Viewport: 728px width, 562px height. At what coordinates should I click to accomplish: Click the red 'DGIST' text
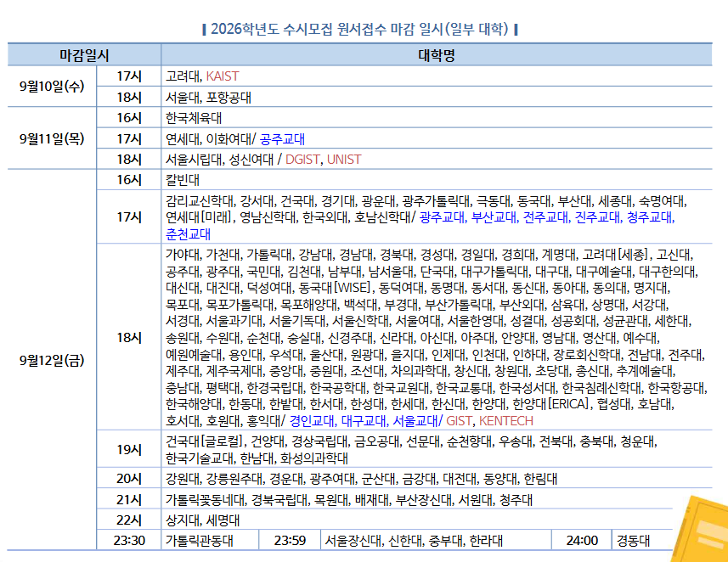(302, 160)
